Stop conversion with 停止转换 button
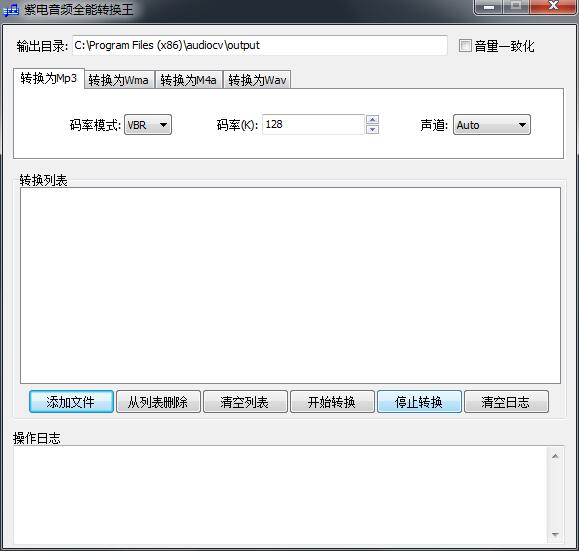The height and width of the screenshot is (551, 579). coord(419,401)
